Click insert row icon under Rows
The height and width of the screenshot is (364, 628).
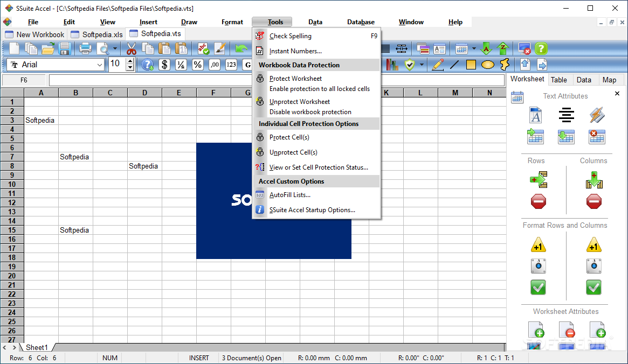(539, 180)
